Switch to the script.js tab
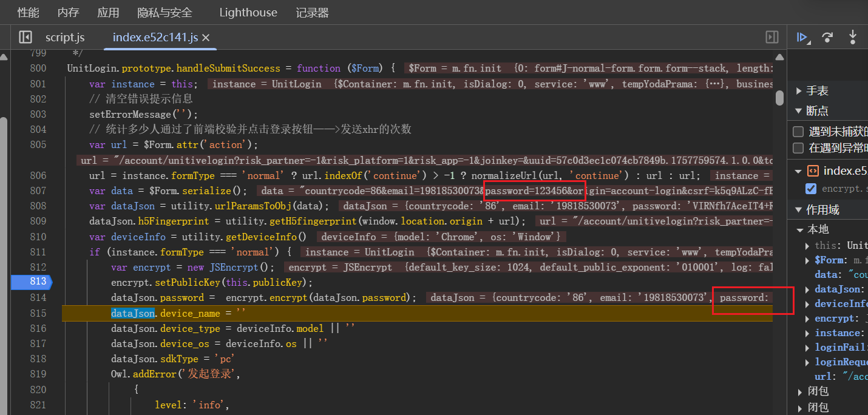868x415 pixels. pyautogui.click(x=65, y=38)
